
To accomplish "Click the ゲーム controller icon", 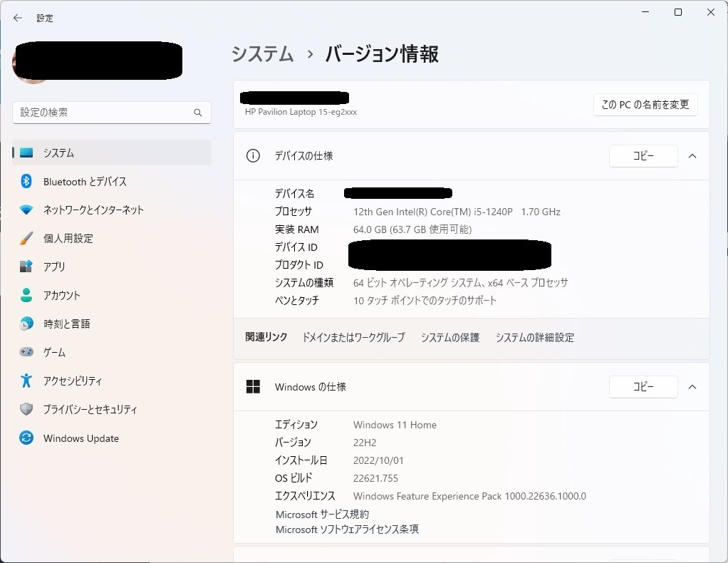I will (x=26, y=351).
